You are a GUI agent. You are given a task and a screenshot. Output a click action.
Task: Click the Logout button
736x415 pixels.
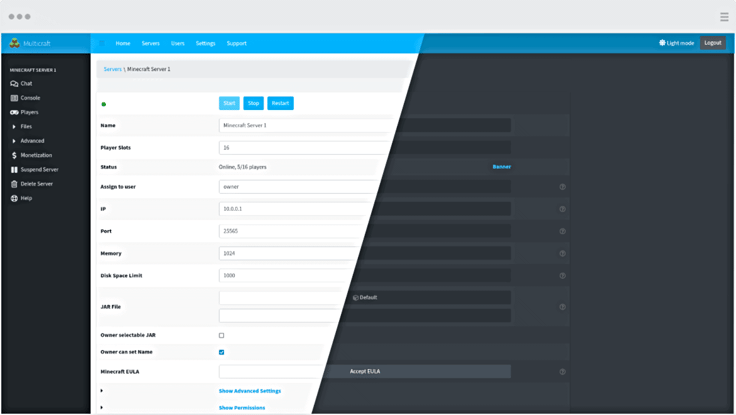pos(713,43)
